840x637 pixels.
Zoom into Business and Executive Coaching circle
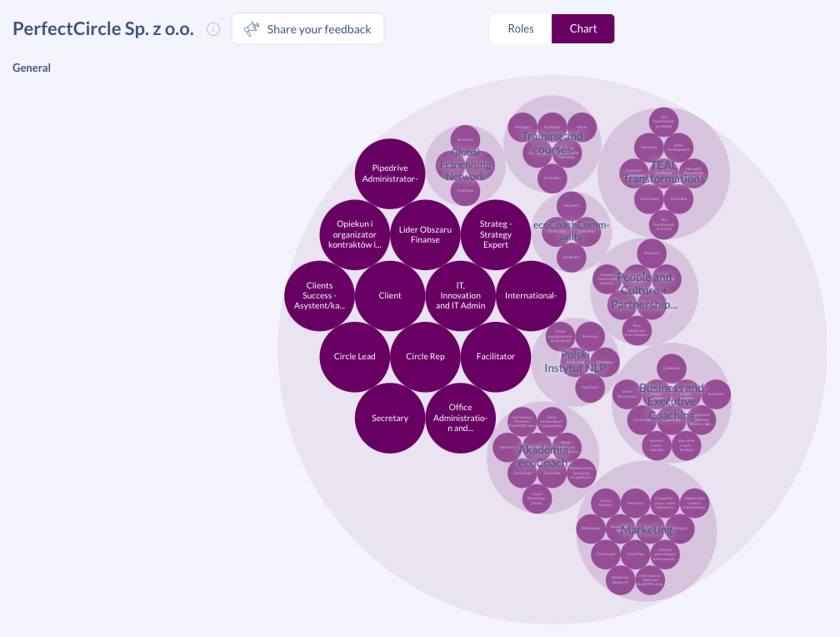pyautogui.click(x=672, y=402)
